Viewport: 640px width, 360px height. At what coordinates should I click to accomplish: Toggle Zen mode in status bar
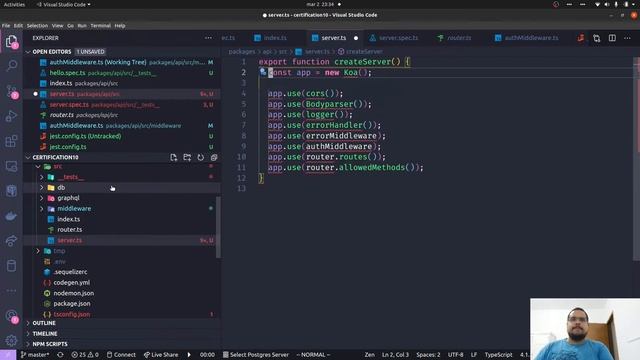click(x=369, y=355)
